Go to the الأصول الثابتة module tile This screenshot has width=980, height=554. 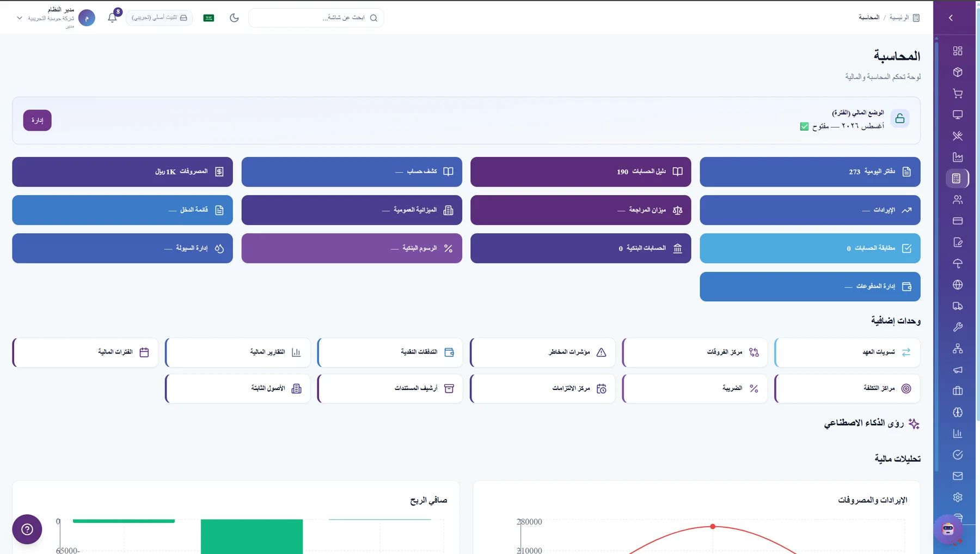point(237,388)
